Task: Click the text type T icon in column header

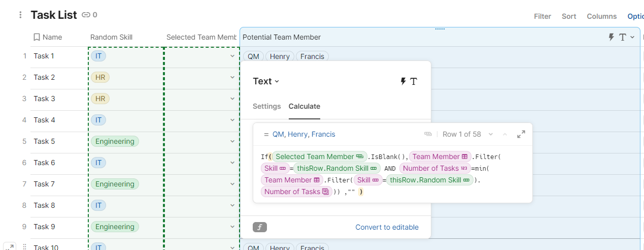Action: point(622,37)
